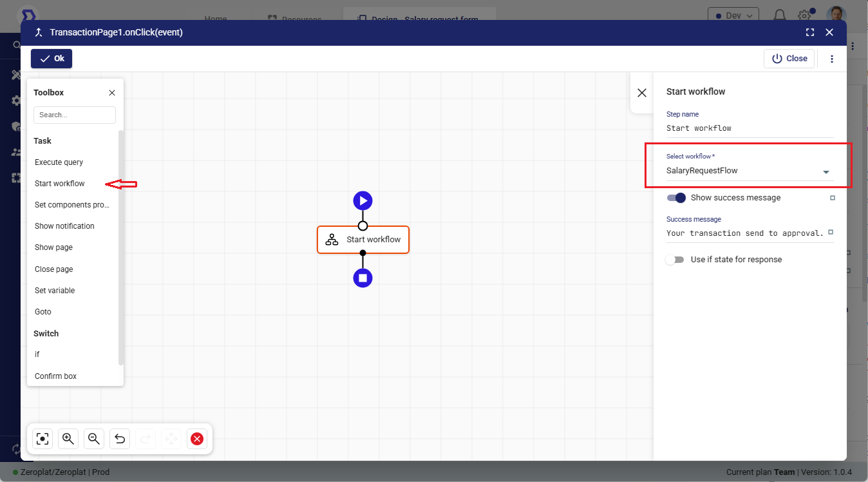Select Execute query from the Toolbox

tap(59, 162)
